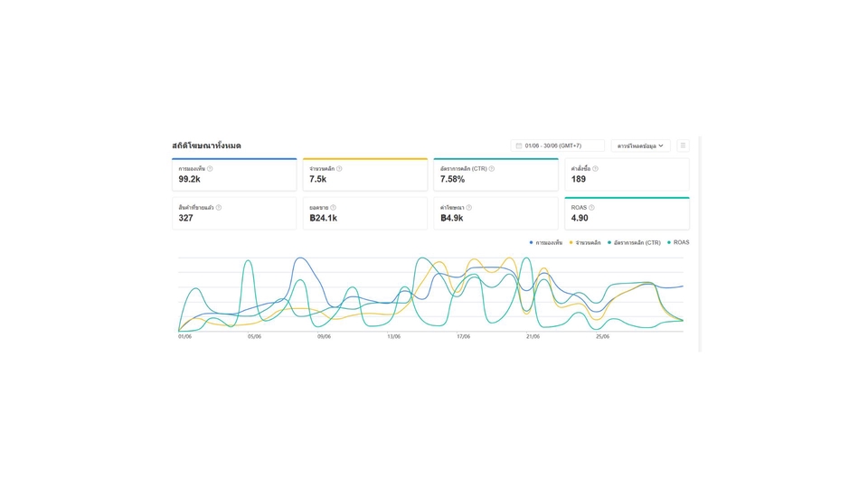This screenshot has height=488, width=868.
Task: Click help icon beside ยอดขาย metric
Action: [x=333, y=208]
